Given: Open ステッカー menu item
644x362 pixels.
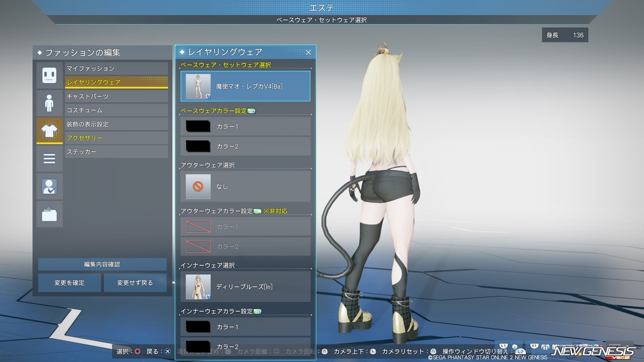Looking at the screenshot, I should (116, 152).
